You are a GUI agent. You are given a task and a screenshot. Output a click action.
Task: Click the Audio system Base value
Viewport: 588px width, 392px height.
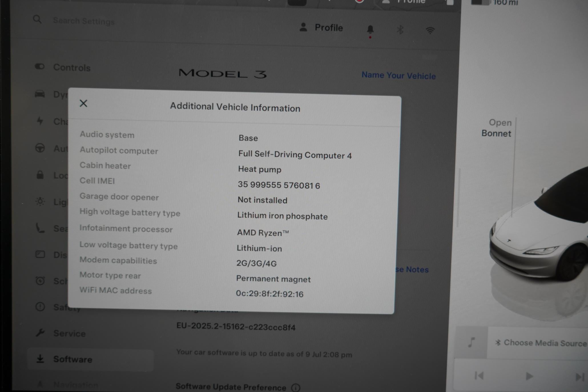248,138
